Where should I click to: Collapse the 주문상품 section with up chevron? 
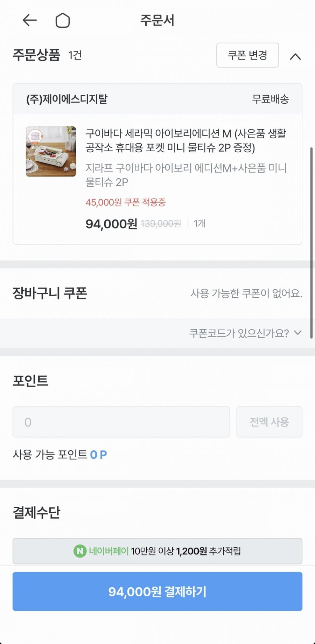click(x=295, y=56)
